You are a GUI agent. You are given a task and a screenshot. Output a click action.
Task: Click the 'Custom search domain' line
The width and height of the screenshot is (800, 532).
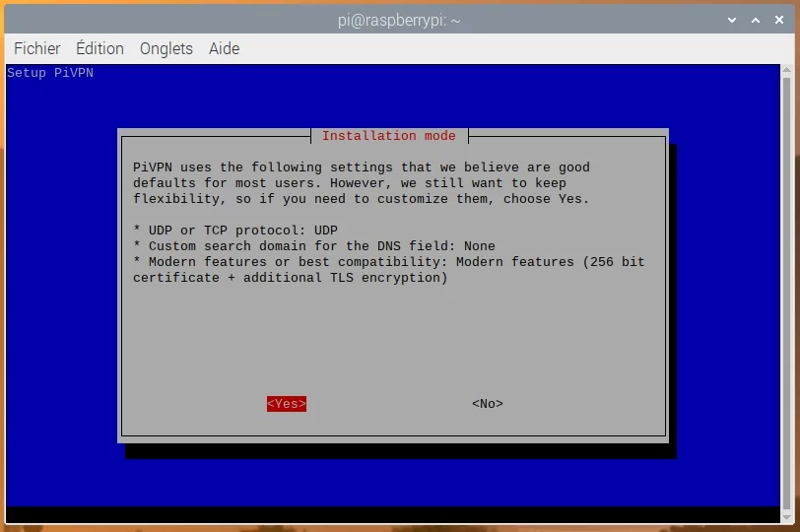coord(314,246)
